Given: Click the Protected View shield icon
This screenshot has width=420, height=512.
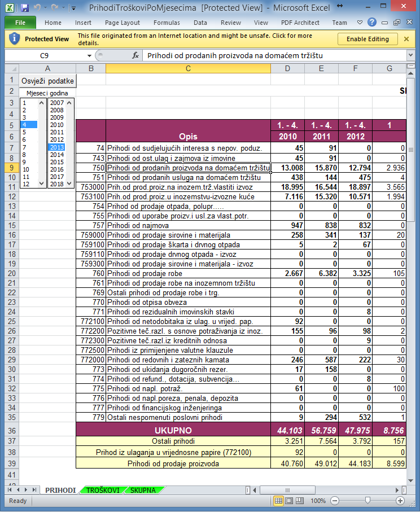Looking at the screenshot, I should [14, 38].
